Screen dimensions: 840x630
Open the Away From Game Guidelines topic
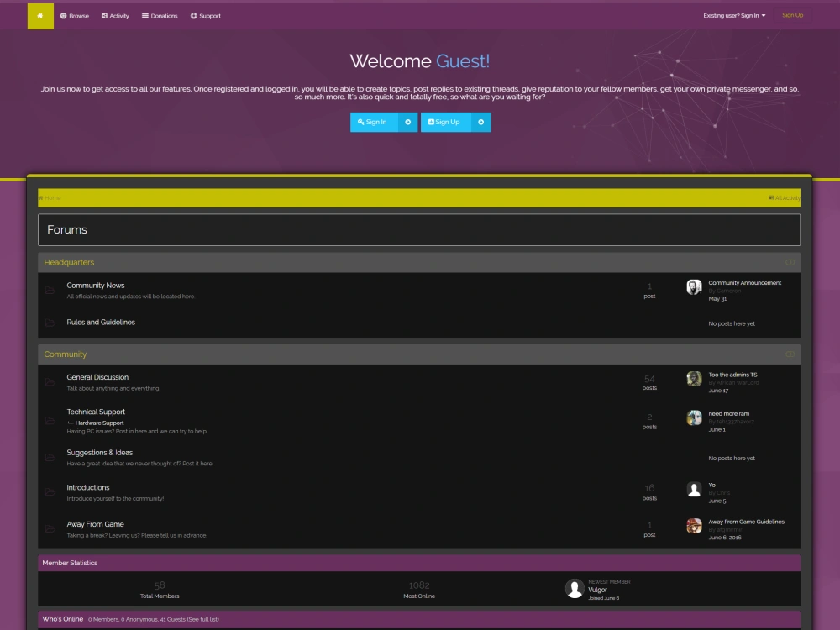[746, 522]
